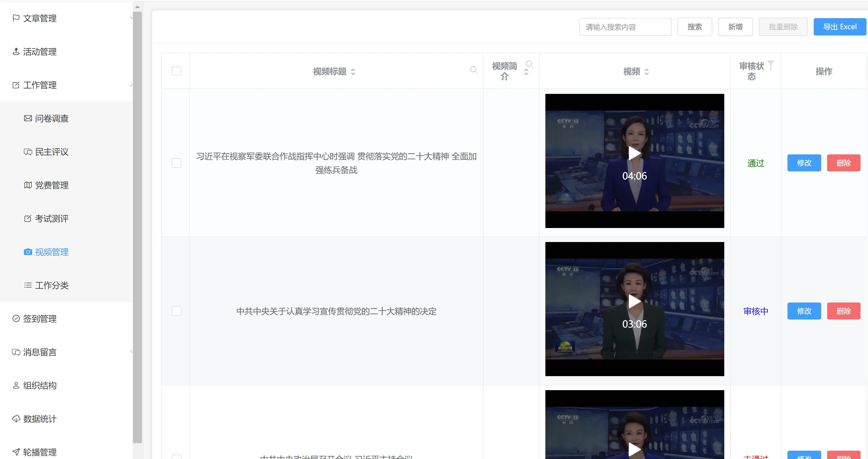
Task: Toggle the select-all checkbox in table header
Action: [x=177, y=71]
